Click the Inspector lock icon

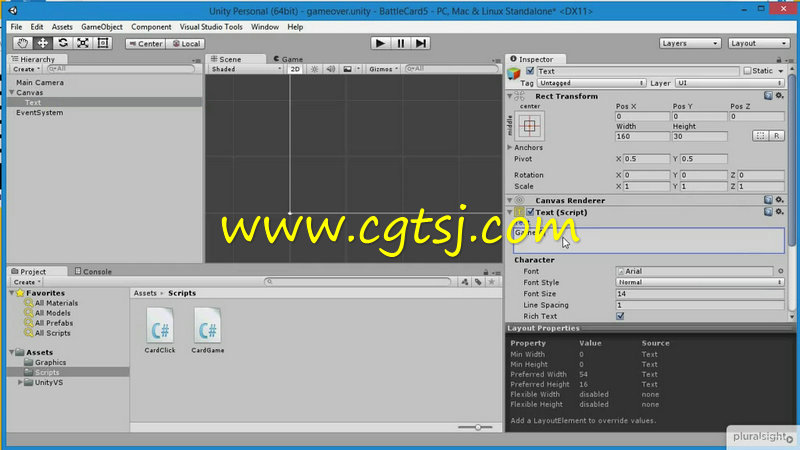point(779,60)
